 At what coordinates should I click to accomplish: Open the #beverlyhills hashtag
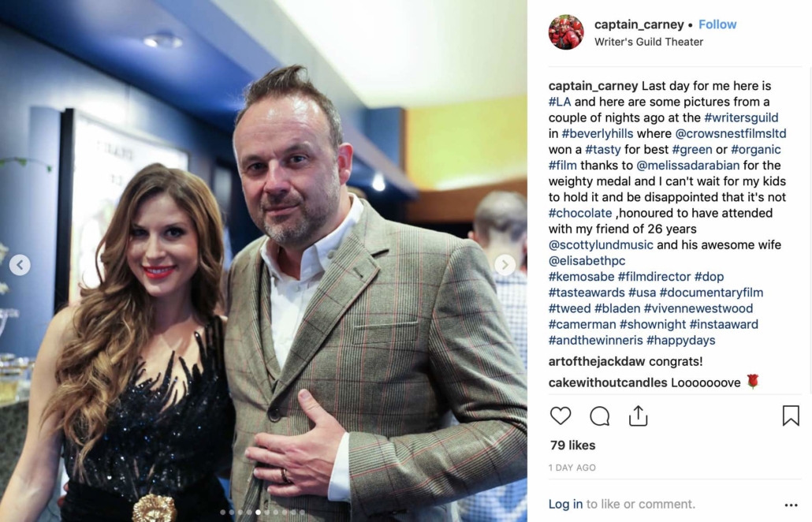point(597,133)
